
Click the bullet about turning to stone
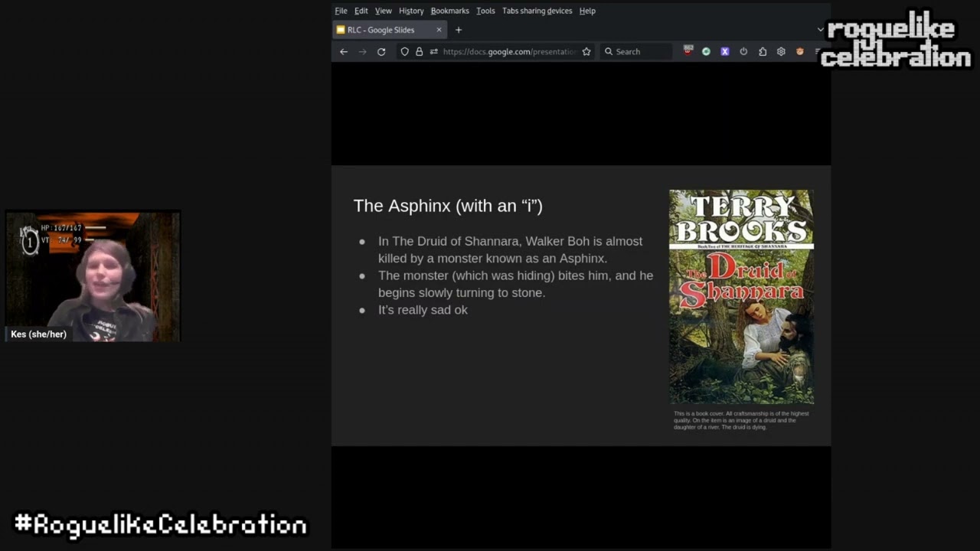(515, 284)
